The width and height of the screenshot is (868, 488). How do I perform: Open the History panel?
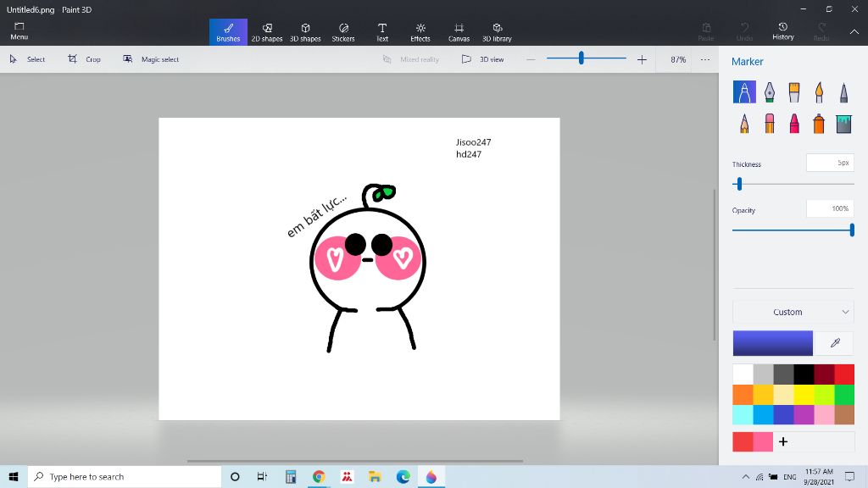coord(782,32)
